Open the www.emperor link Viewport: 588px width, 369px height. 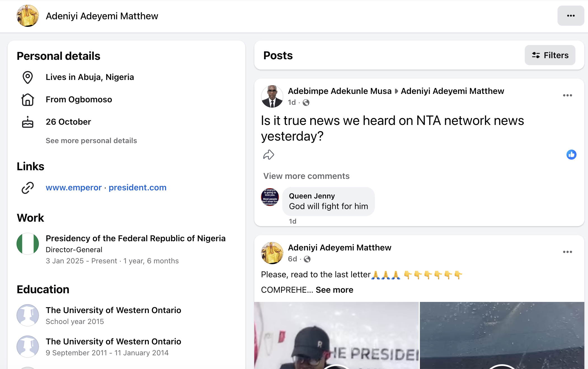(74, 188)
